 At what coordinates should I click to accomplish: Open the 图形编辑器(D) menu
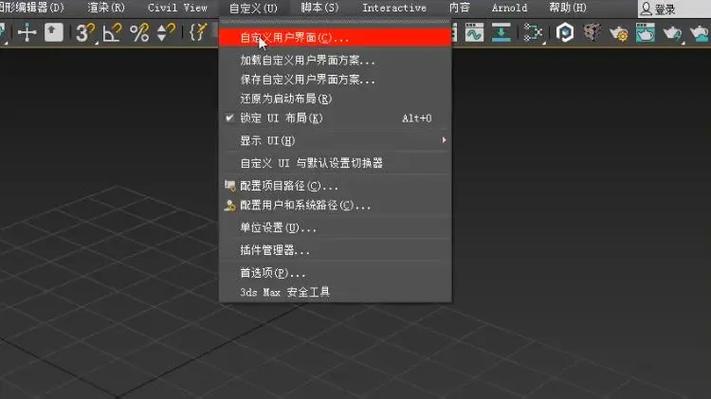(32, 8)
